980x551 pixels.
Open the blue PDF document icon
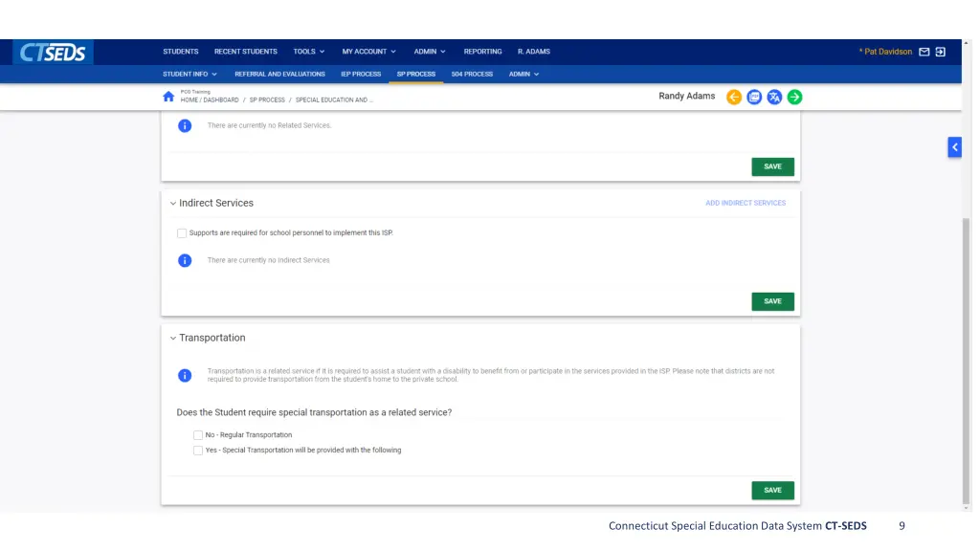click(x=754, y=97)
